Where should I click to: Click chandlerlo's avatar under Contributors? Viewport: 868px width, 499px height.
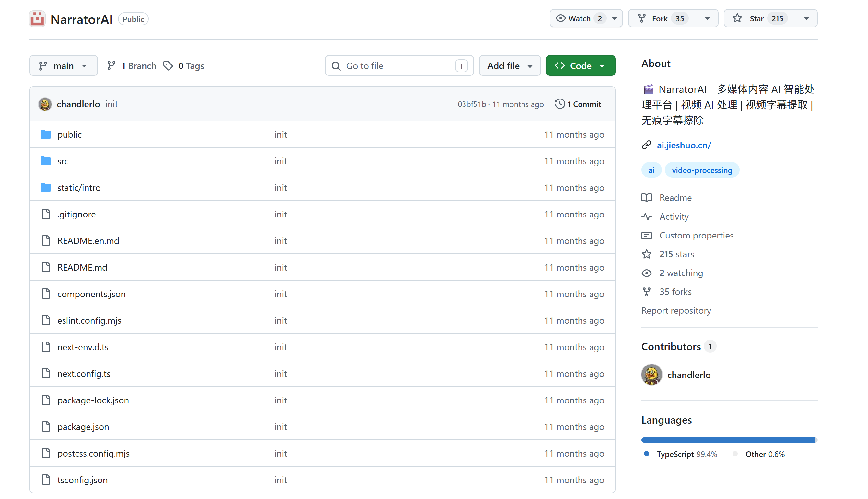[x=652, y=375]
